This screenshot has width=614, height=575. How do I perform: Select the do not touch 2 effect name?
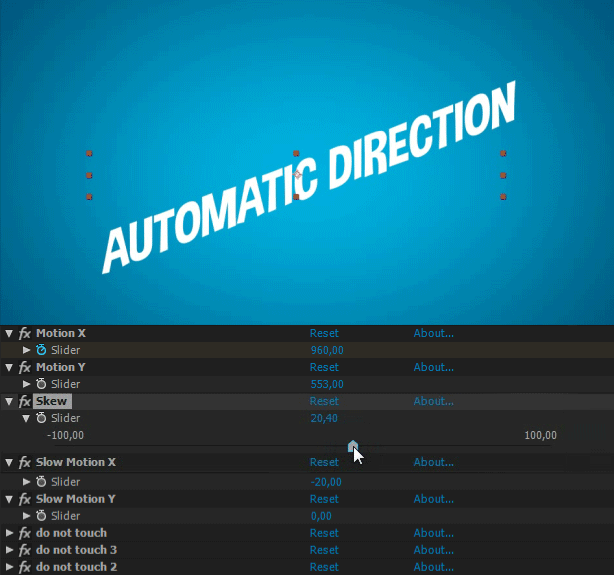click(76, 567)
